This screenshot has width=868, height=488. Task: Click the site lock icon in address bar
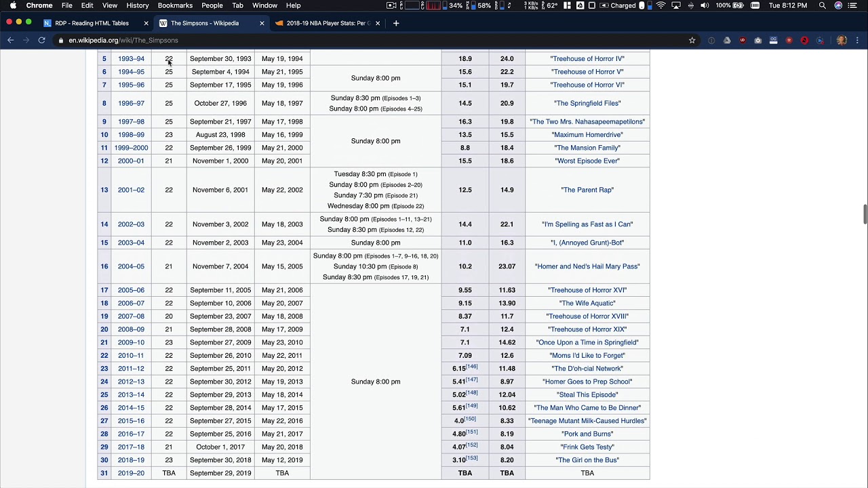61,40
